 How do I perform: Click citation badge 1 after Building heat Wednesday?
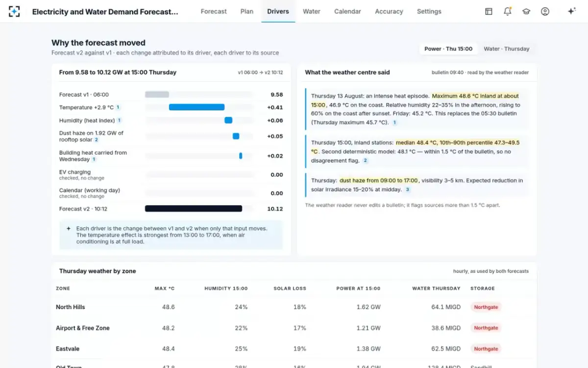click(x=94, y=159)
